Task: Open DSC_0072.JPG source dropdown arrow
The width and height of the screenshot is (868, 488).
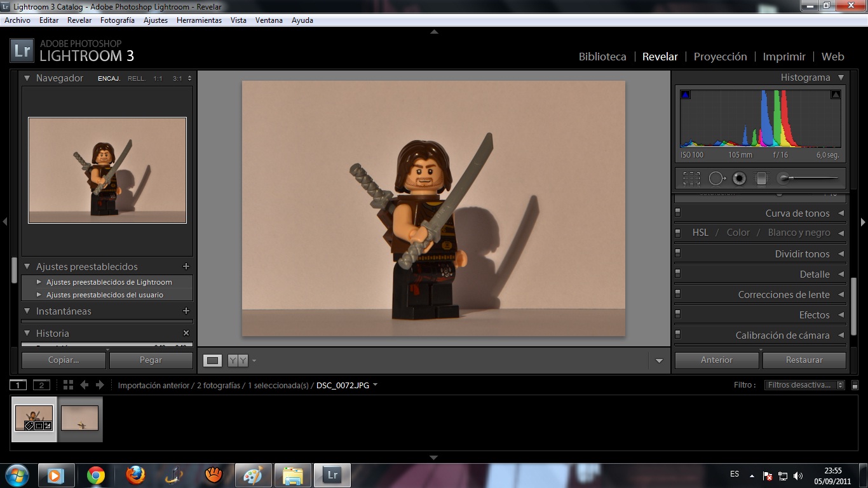Action: coord(376,385)
